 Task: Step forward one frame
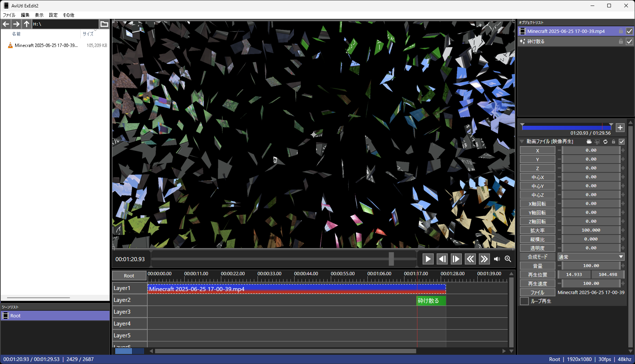click(x=456, y=259)
